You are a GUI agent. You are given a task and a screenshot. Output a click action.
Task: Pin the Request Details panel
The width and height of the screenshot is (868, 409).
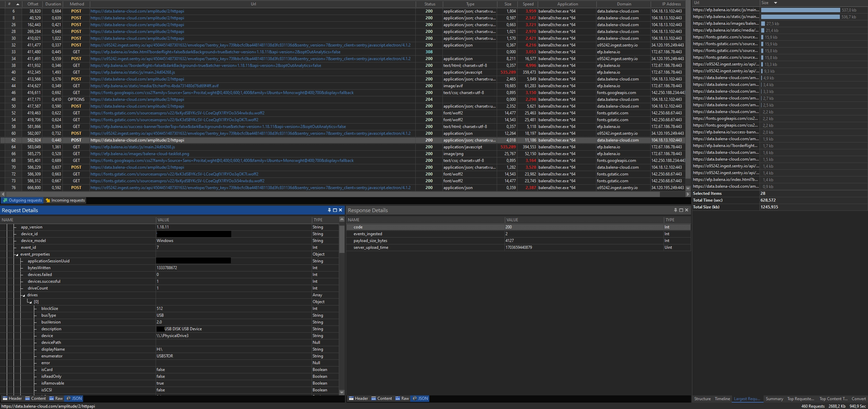point(329,210)
